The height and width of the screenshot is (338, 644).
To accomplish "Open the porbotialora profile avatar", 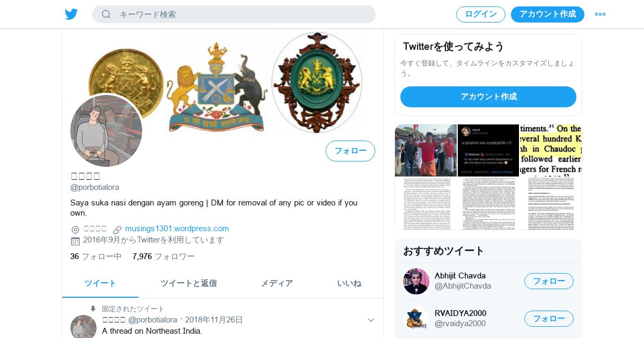I will 106,131.
